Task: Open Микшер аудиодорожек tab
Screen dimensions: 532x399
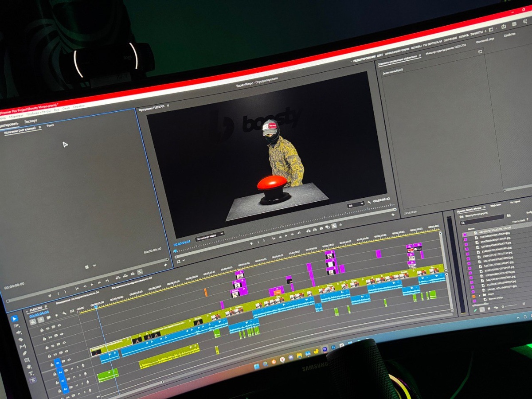Action: tap(446, 49)
